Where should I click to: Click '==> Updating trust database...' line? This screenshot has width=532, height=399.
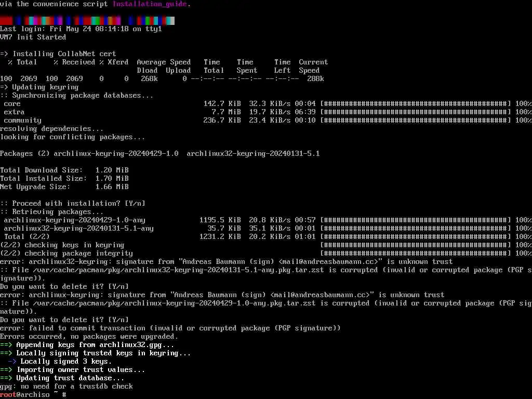(62, 378)
